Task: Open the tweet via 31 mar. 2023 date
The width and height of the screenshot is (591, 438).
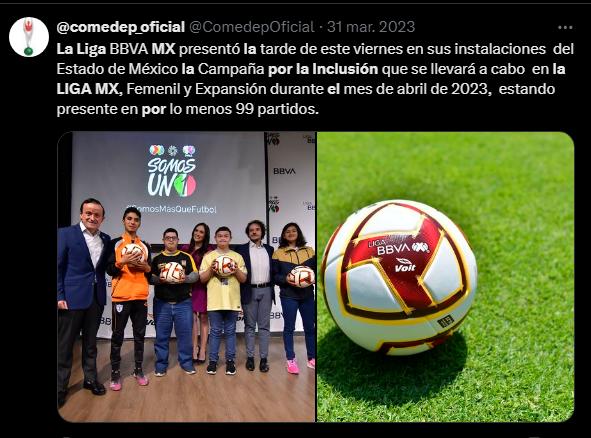Action: (x=371, y=27)
